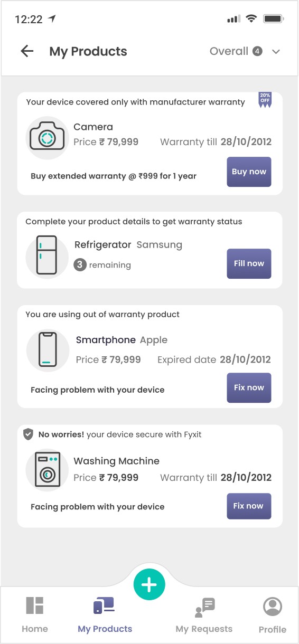Select the My Products tab
299x644 pixels.
[x=105, y=615]
